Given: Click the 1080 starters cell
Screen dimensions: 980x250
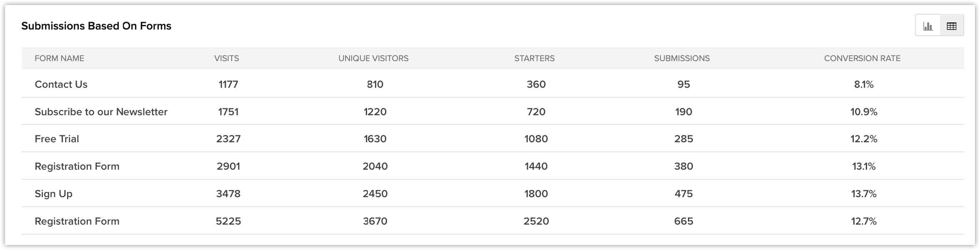Looking at the screenshot, I should tap(536, 139).
